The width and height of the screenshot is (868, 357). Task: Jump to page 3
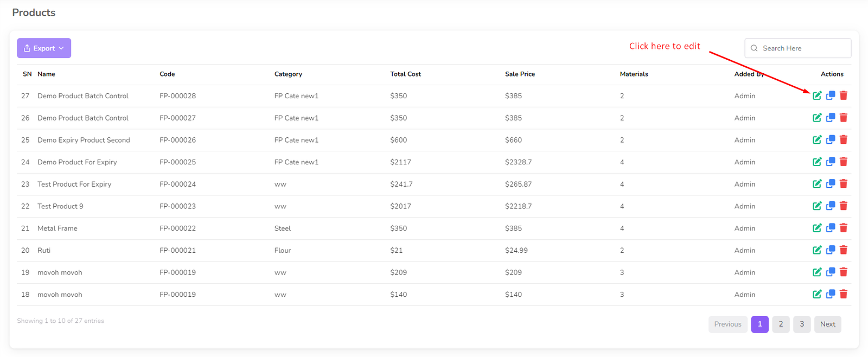click(802, 324)
